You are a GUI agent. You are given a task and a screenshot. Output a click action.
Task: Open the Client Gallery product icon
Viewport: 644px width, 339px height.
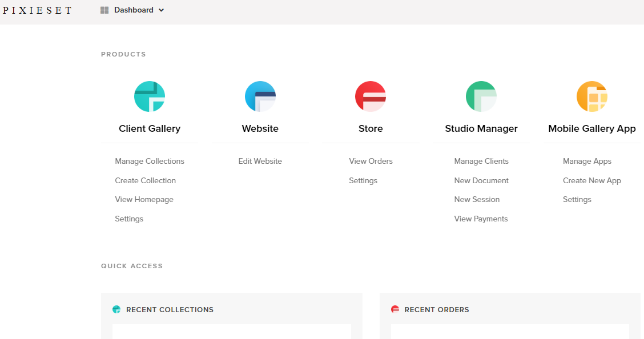(150, 96)
